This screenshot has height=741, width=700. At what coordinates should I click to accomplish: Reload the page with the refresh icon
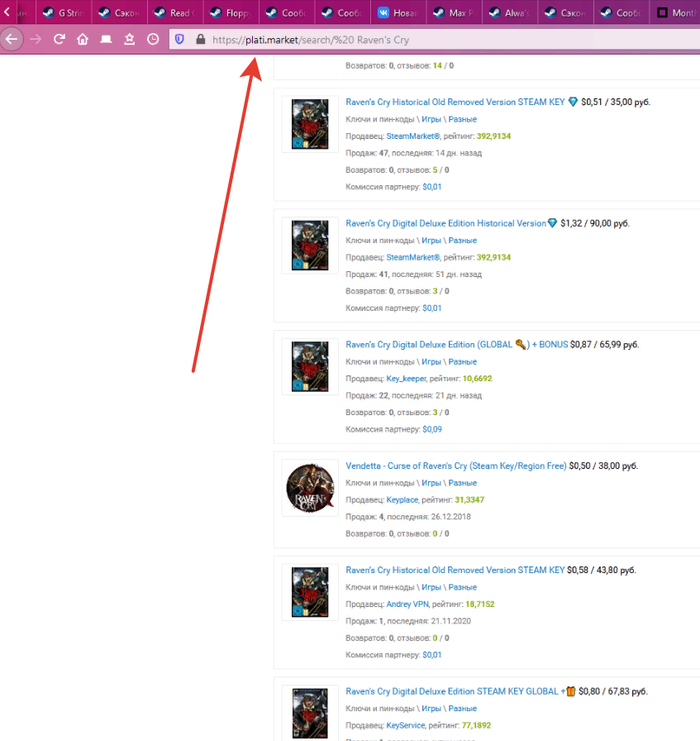(x=59, y=39)
